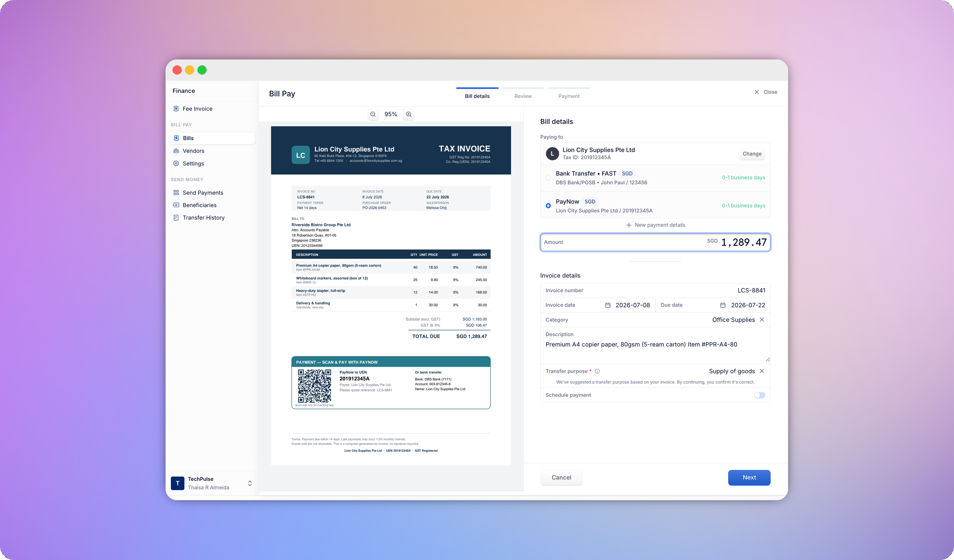Viewport: 954px width, 560px height.
Task: Open Fee Invoice in the sidebar
Action: (x=212, y=109)
